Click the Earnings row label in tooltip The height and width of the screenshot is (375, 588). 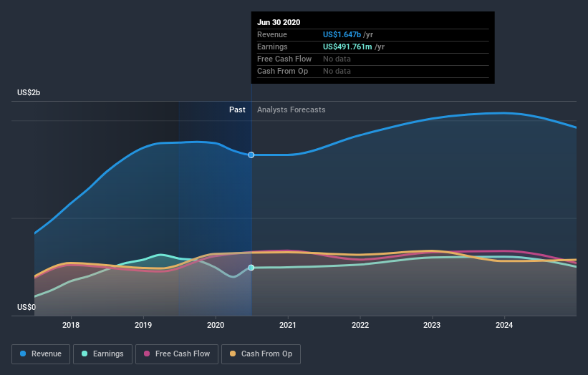[272, 47]
